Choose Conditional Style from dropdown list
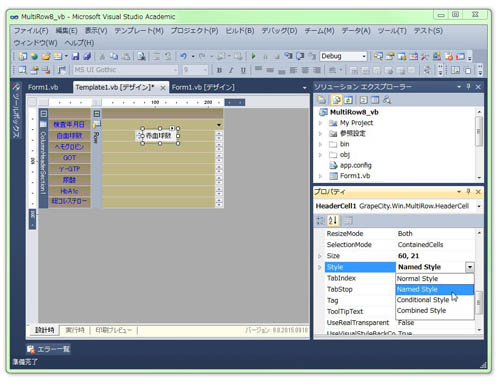 click(x=435, y=300)
